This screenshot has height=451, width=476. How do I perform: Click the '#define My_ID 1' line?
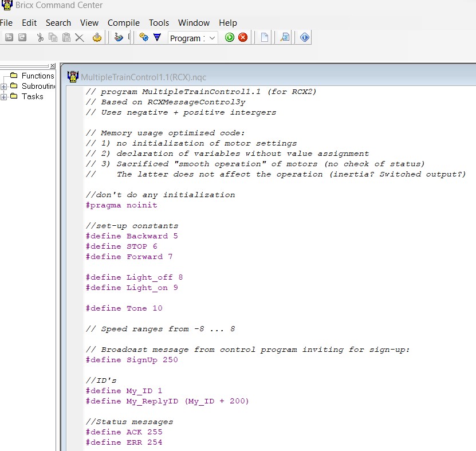pyautogui.click(x=124, y=391)
